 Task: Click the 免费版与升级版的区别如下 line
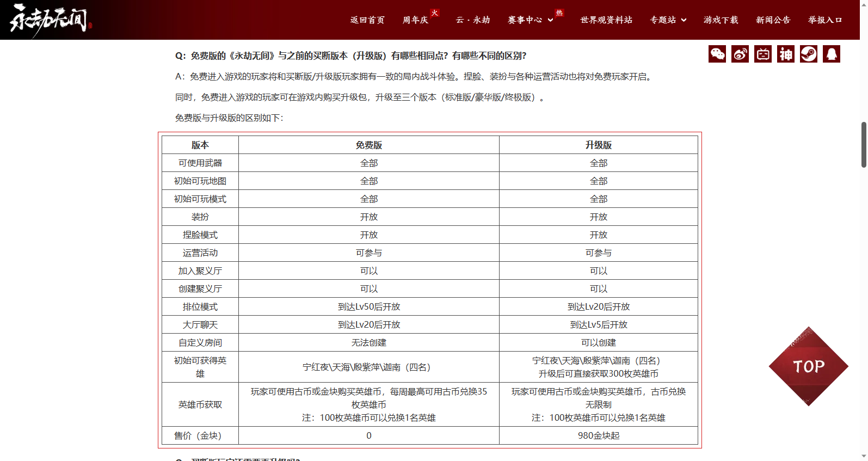229,118
